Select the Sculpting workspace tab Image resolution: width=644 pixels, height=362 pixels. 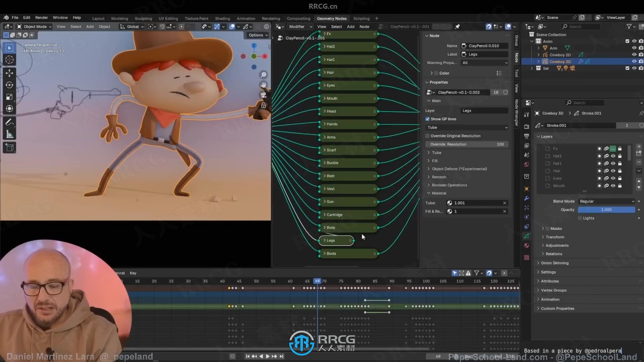click(x=143, y=18)
